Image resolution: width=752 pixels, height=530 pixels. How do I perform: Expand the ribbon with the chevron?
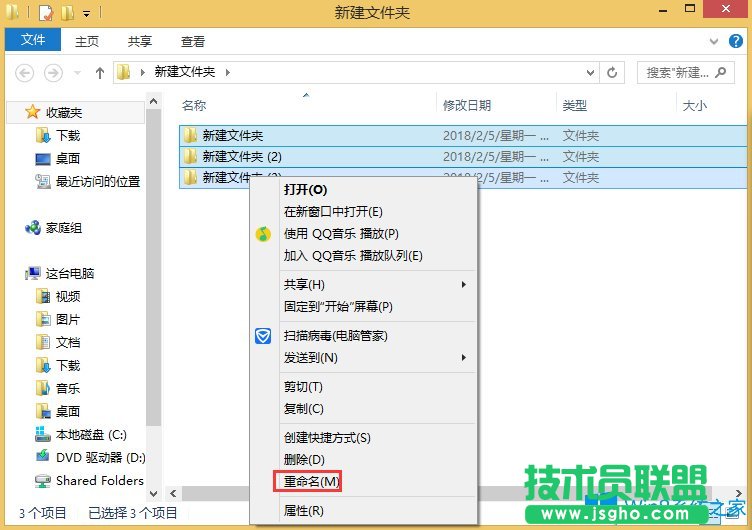(x=714, y=41)
